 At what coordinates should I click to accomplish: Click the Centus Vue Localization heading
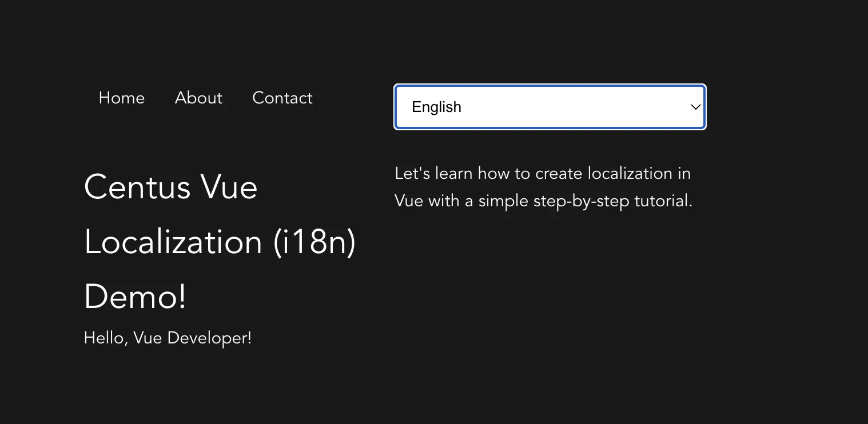click(x=220, y=242)
